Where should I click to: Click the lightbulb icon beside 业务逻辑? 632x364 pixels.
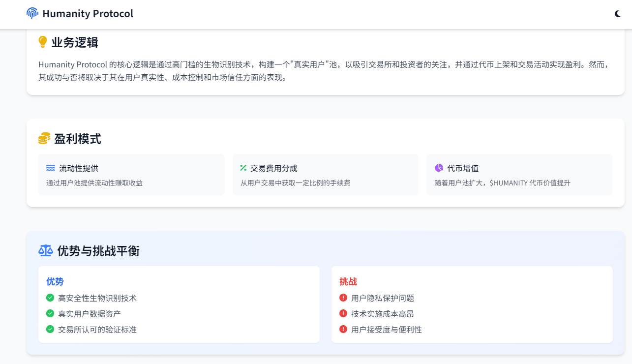click(x=43, y=42)
